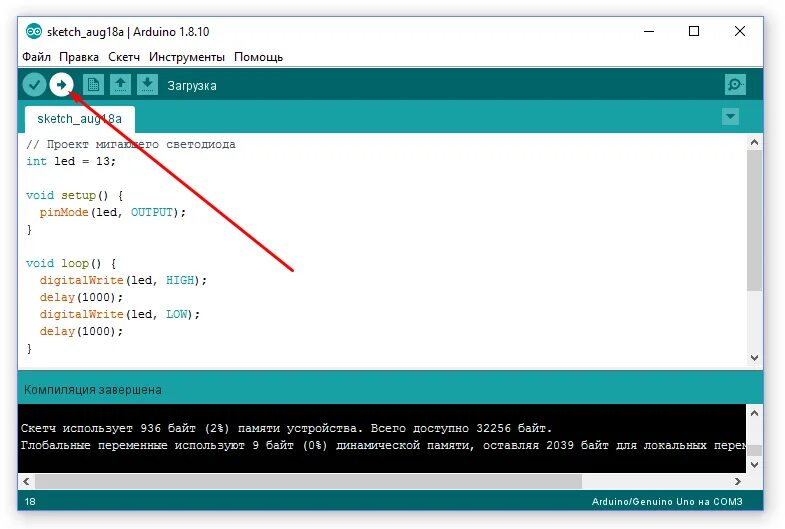Save the sketch using the down-arrow icon
This screenshot has height=529, width=785.
(147, 85)
